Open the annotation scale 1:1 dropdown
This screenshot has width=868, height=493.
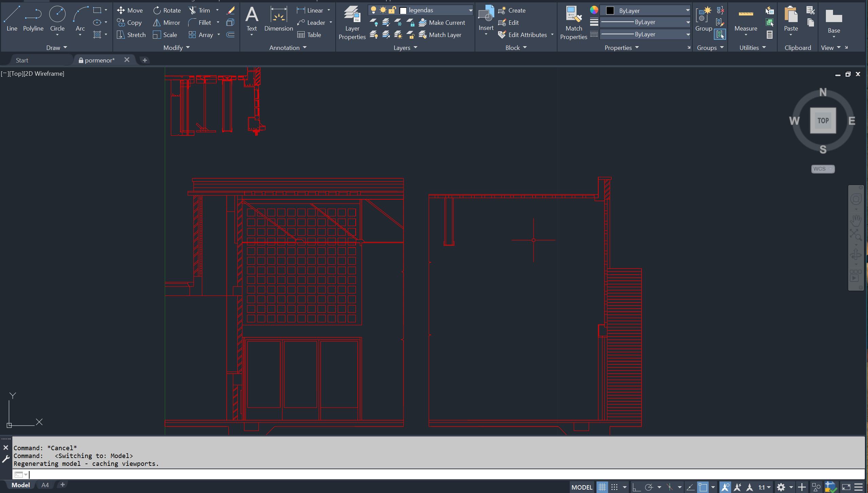coord(764,487)
